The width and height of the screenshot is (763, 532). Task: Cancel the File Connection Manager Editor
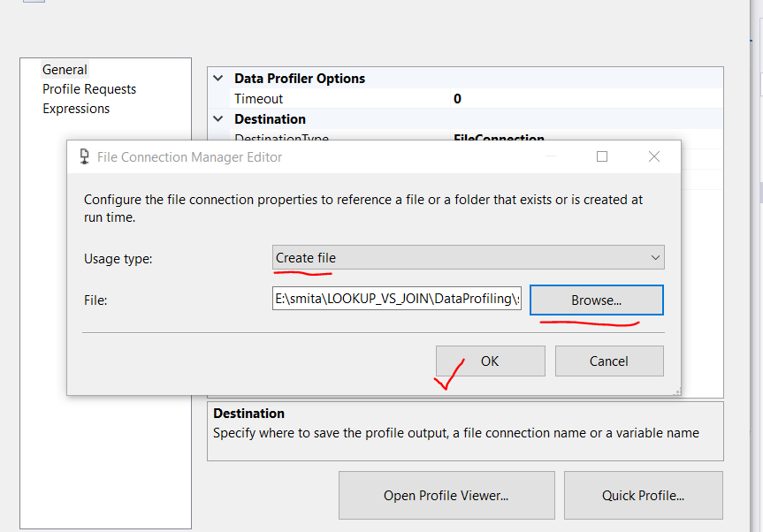tap(609, 361)
